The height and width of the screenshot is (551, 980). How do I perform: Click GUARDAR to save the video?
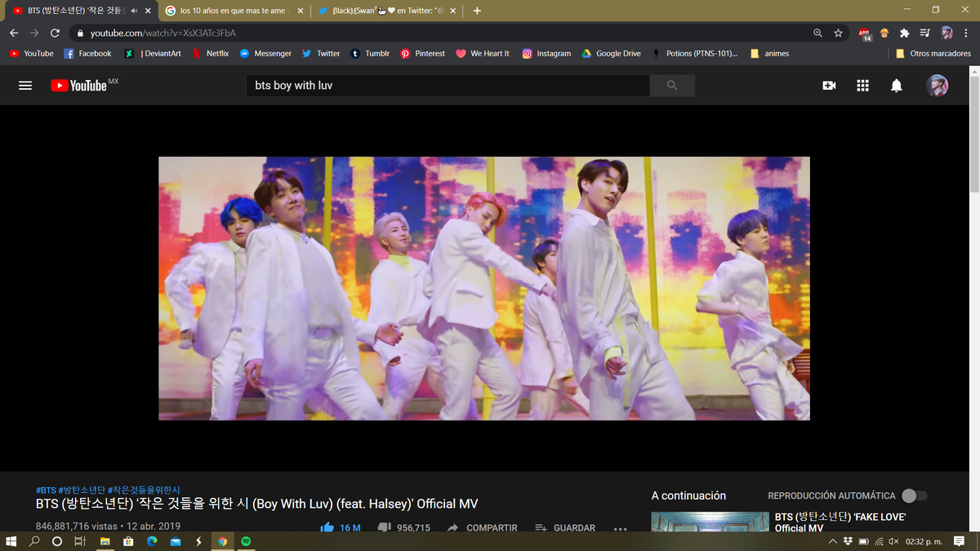tap(565, 527)
